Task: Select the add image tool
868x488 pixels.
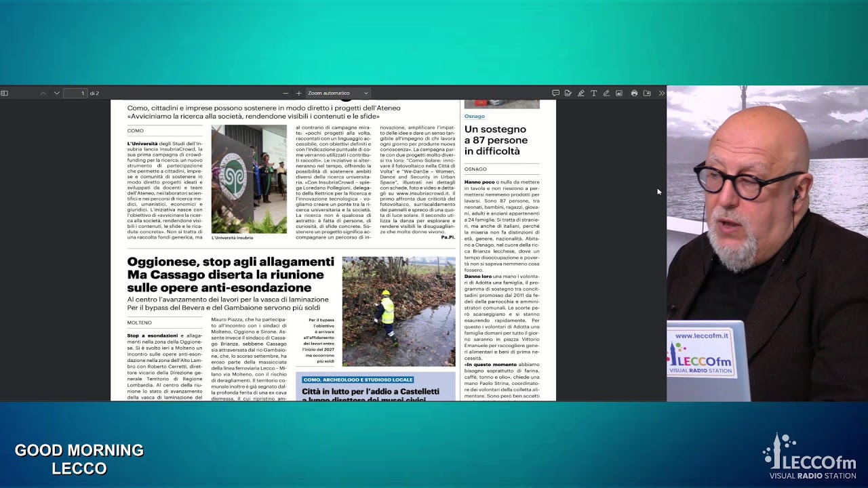Action: coord(619,93)
